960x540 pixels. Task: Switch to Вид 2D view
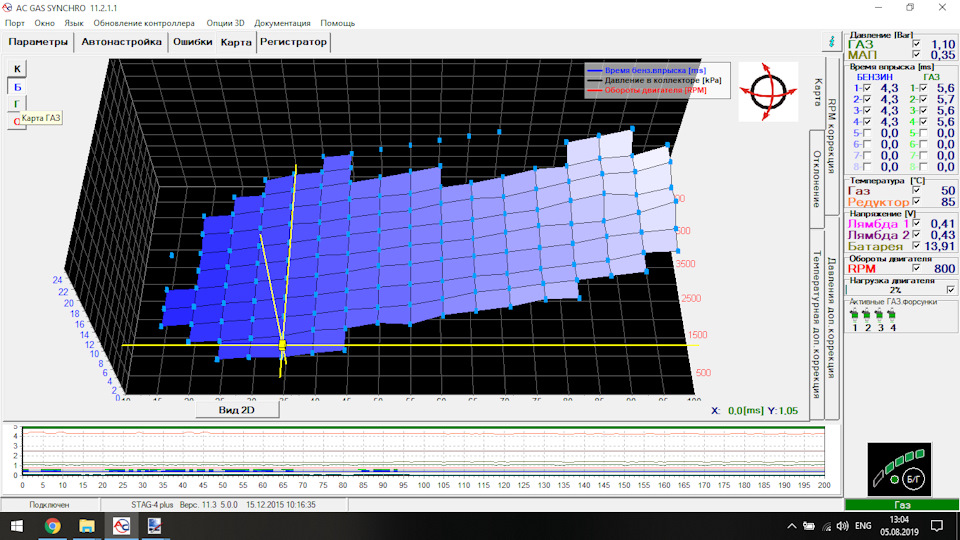(x=237, y=410)
